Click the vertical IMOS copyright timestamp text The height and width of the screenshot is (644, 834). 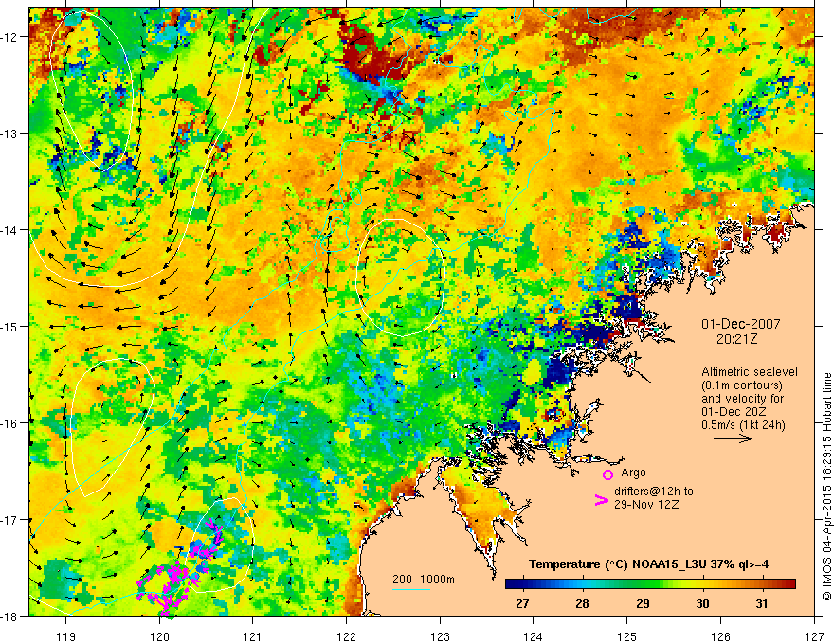(x=826, y=487)
